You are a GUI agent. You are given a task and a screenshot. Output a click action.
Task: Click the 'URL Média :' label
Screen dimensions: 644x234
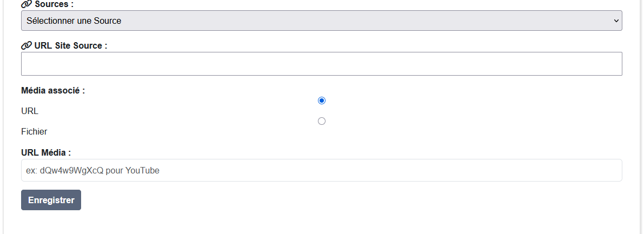coord(46,153)
